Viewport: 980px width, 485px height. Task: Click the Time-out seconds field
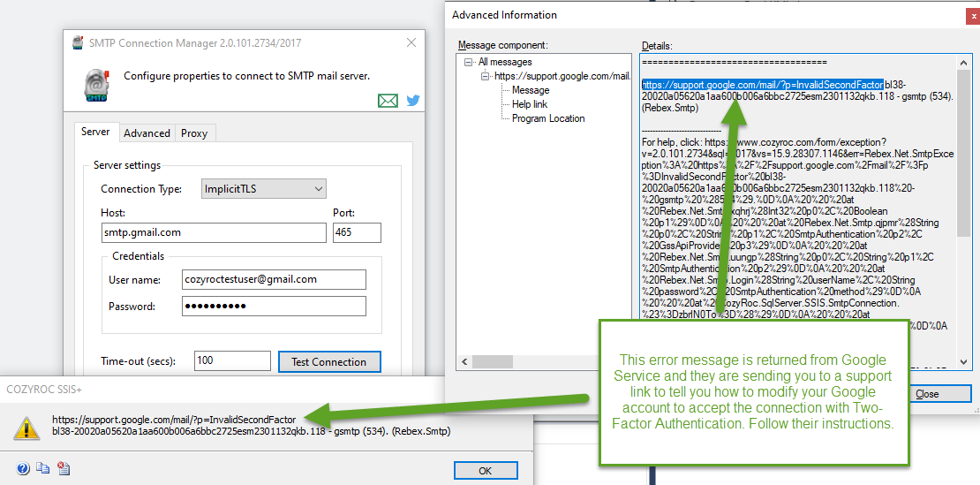pos(232,361)
